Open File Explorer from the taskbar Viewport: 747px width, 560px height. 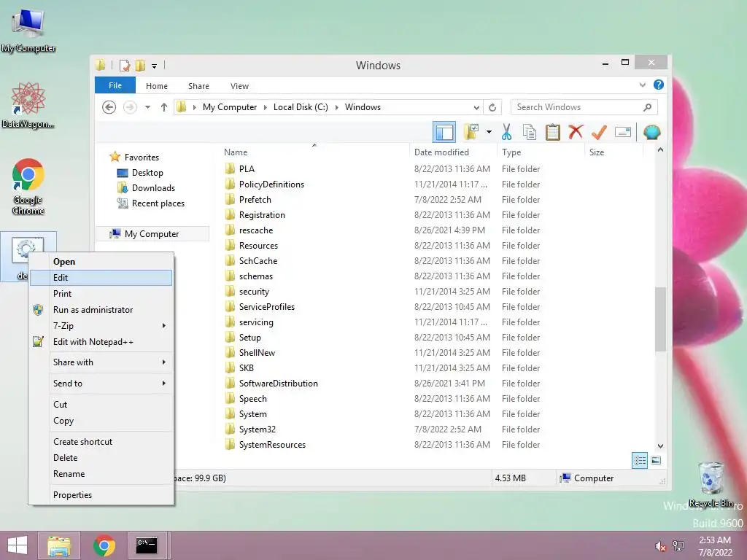[x=59, y=545]
